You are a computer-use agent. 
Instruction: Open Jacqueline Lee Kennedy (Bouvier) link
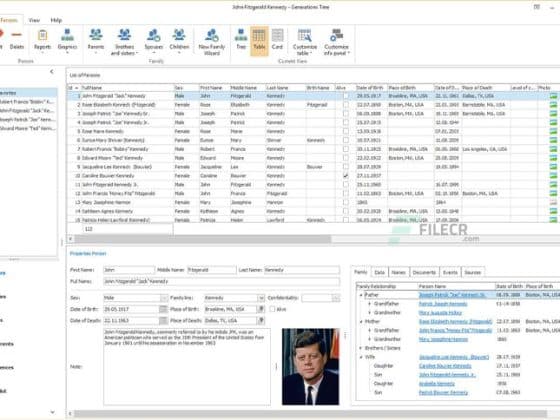pyautogui.click(x=454, y=357)
